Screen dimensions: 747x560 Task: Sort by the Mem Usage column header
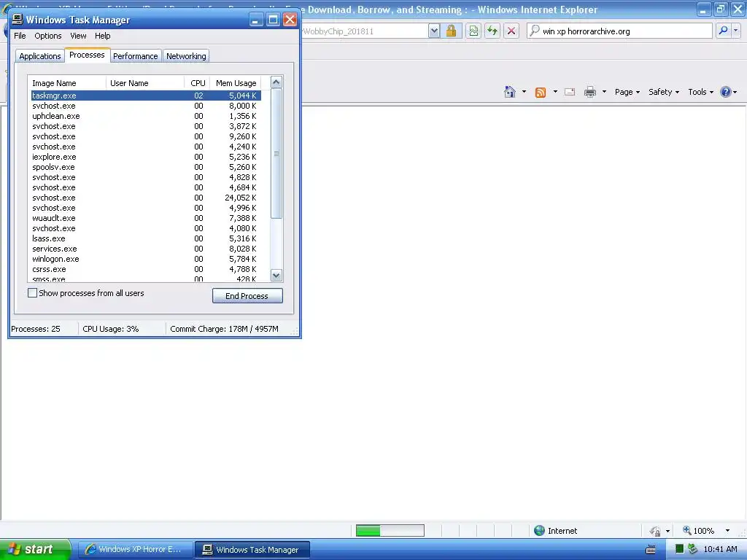236,83
